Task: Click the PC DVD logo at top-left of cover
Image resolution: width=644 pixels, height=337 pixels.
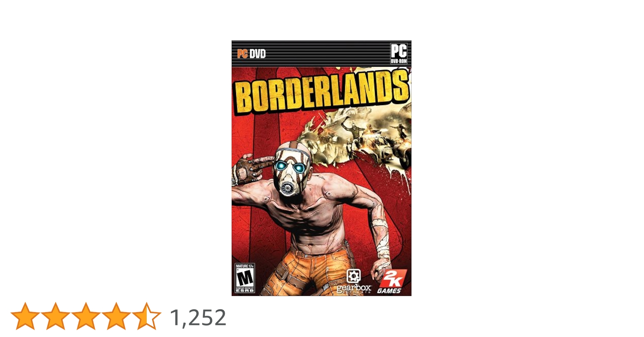Action: tap(251, 54)
